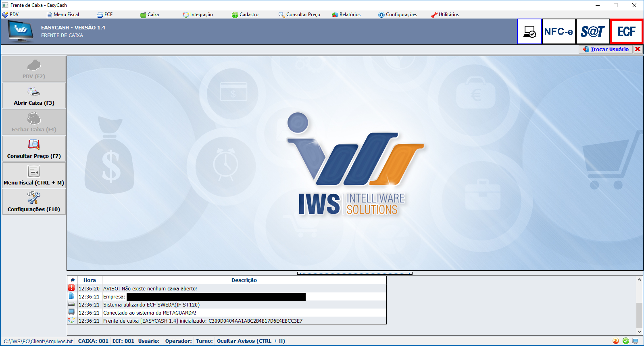Viewport: 644px width, 346px height.
Task: Open Abrir Caixa (F3)
Action: (34, 96)
